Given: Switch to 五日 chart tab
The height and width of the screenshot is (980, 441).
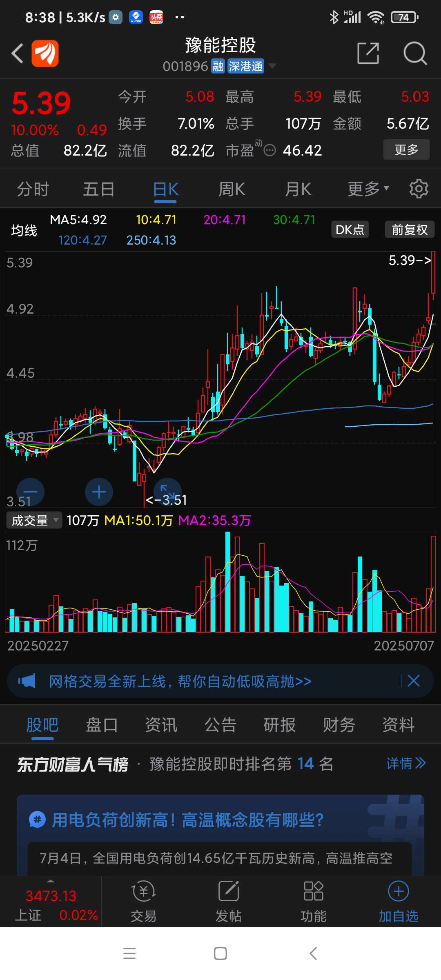Looking at the screenshot, I should pyautogui.click(x=99, y=189).
